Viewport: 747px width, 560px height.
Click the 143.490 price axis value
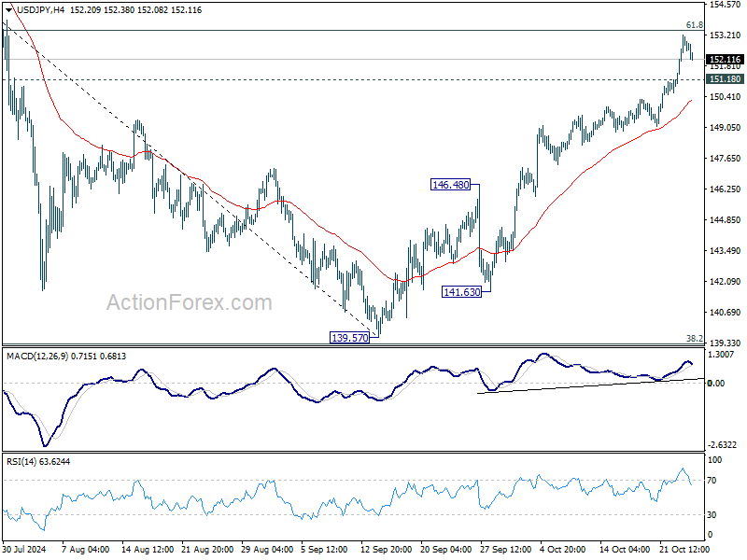point(726,251)
